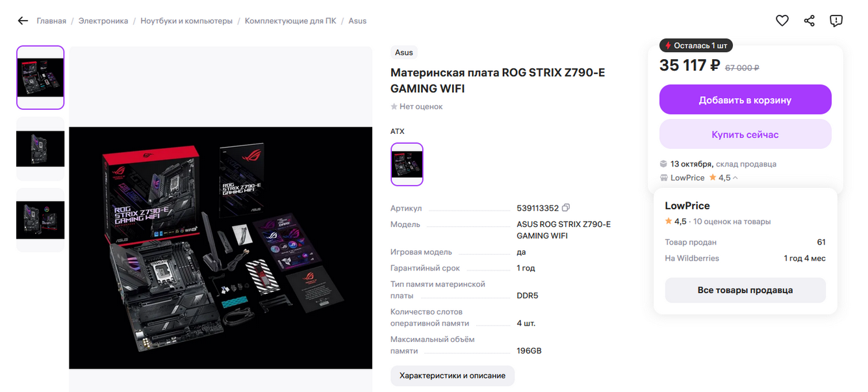The image size is (868, 392).
Task: Go to Электроника breadcrumb
Action: tap(103, 21)
